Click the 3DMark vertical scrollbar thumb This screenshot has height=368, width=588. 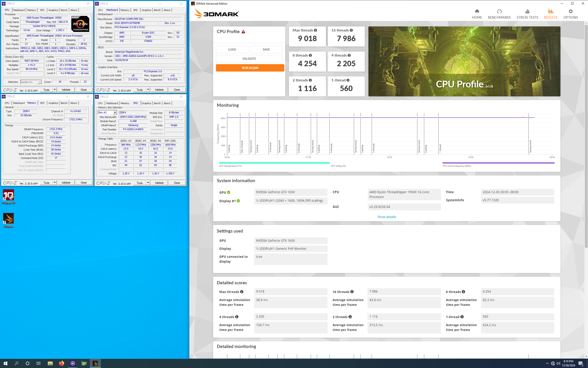(x=586, y=136)
